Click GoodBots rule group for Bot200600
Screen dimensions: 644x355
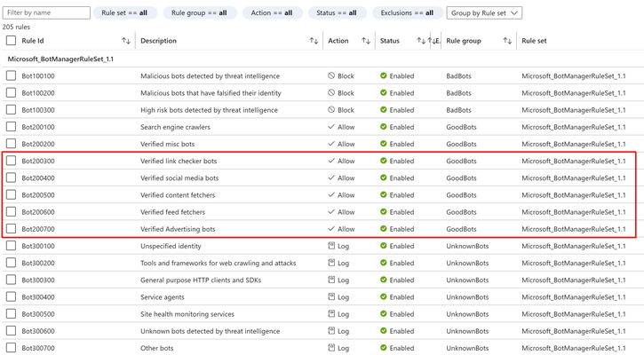[461, 212]
